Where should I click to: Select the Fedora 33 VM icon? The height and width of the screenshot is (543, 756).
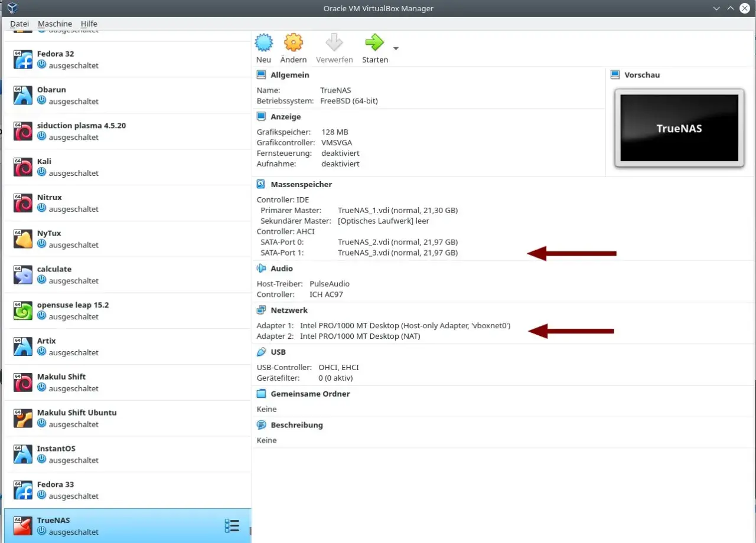[x=23, y=490]
